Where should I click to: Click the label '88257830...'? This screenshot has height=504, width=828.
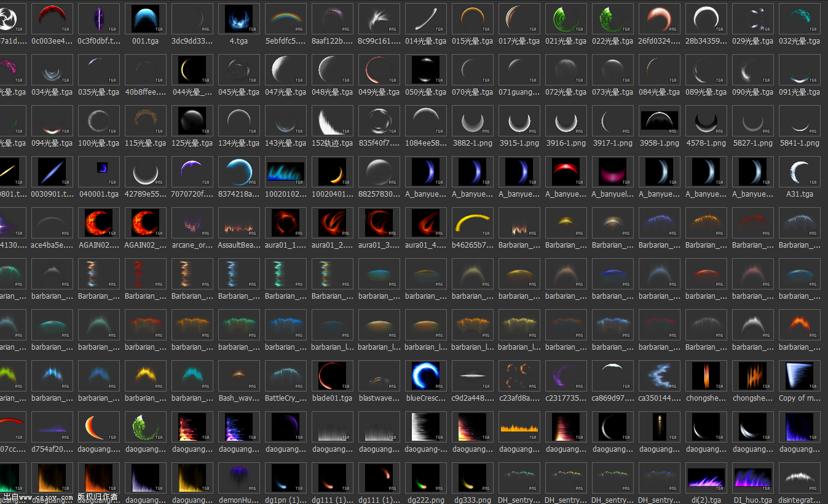(x=379, y=194)
